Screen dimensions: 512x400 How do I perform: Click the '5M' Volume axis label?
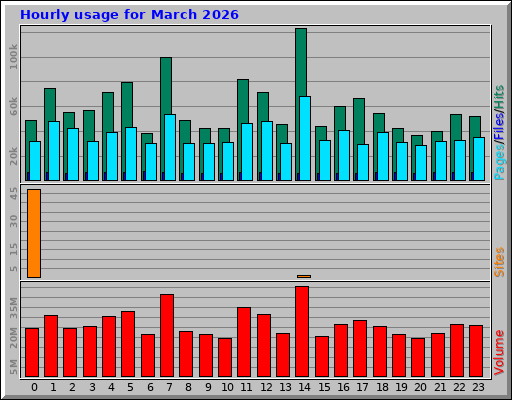click(x=13, y=367)
